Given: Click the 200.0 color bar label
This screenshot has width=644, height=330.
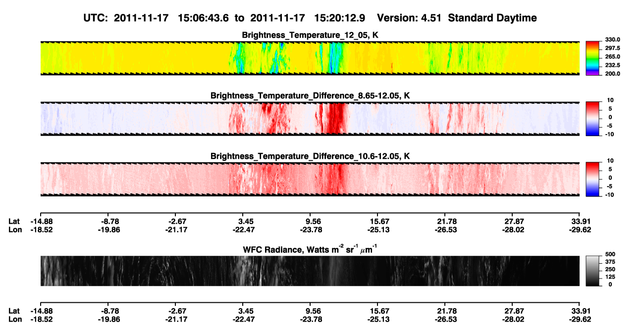Looking at the screenshot, I should tap(612, 74).
